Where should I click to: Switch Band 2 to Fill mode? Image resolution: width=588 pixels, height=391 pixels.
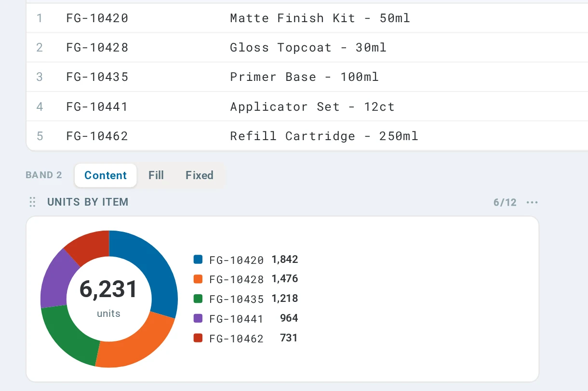[x=156, y=175]
